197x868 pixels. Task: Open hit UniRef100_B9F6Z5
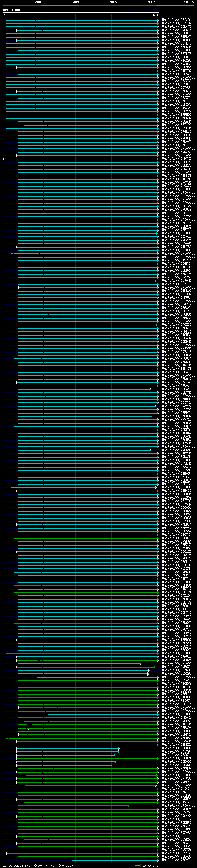click(176, 30)
